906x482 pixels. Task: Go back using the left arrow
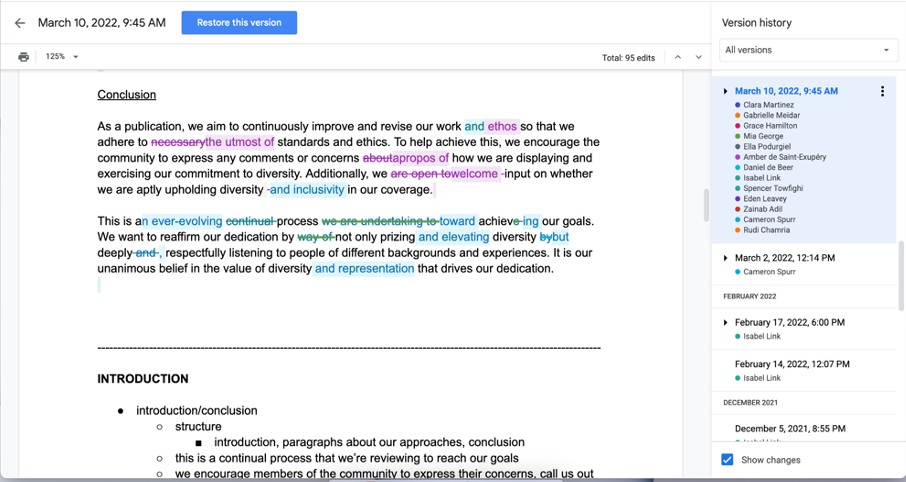(x=20, y=23)
